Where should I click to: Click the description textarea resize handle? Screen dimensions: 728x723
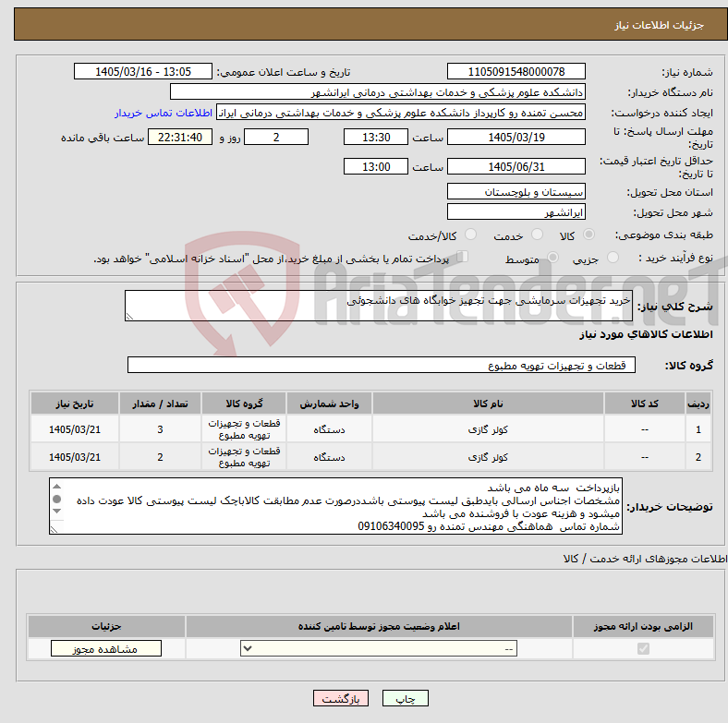tap(129, 317)
